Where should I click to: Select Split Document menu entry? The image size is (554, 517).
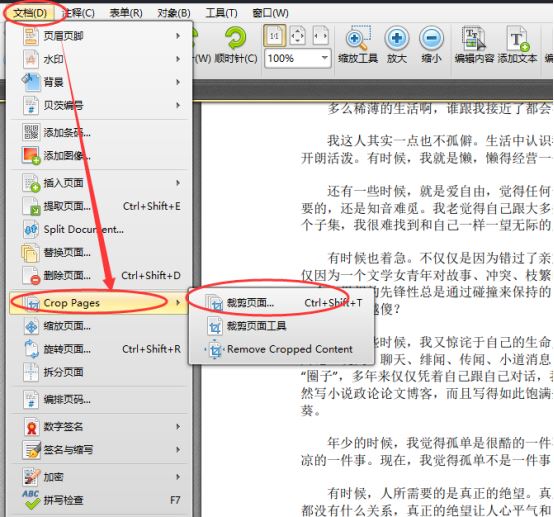[x=98, y=229]
